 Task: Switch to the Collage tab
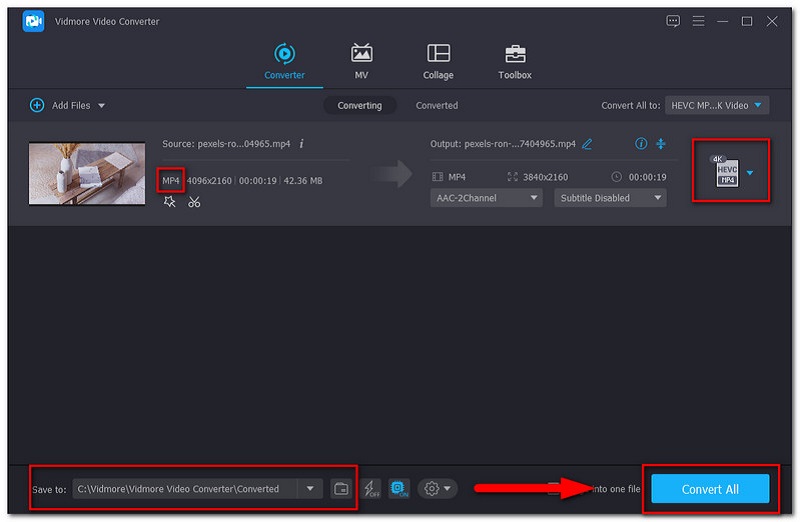(438, 60)
